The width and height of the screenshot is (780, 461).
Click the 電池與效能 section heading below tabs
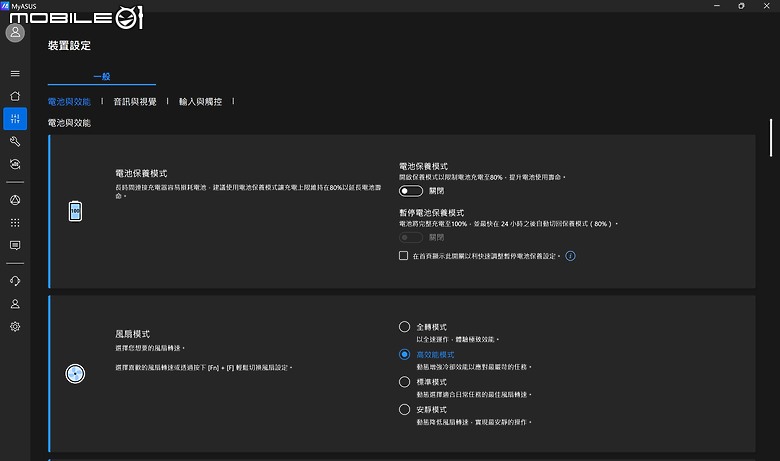pos(69,123)
